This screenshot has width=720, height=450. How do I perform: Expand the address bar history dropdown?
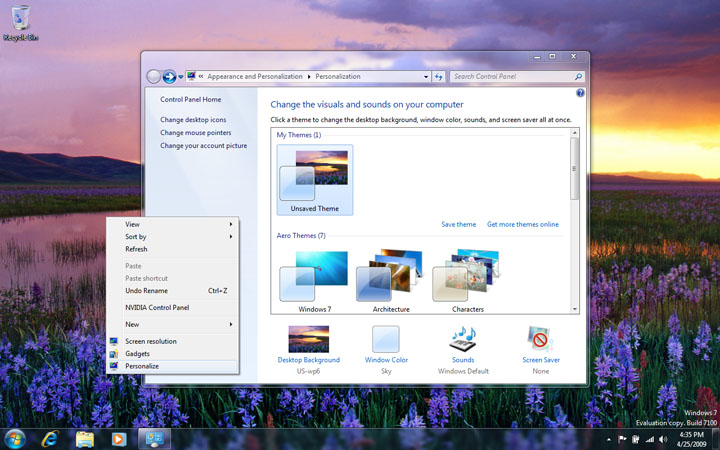click(426, 77)
